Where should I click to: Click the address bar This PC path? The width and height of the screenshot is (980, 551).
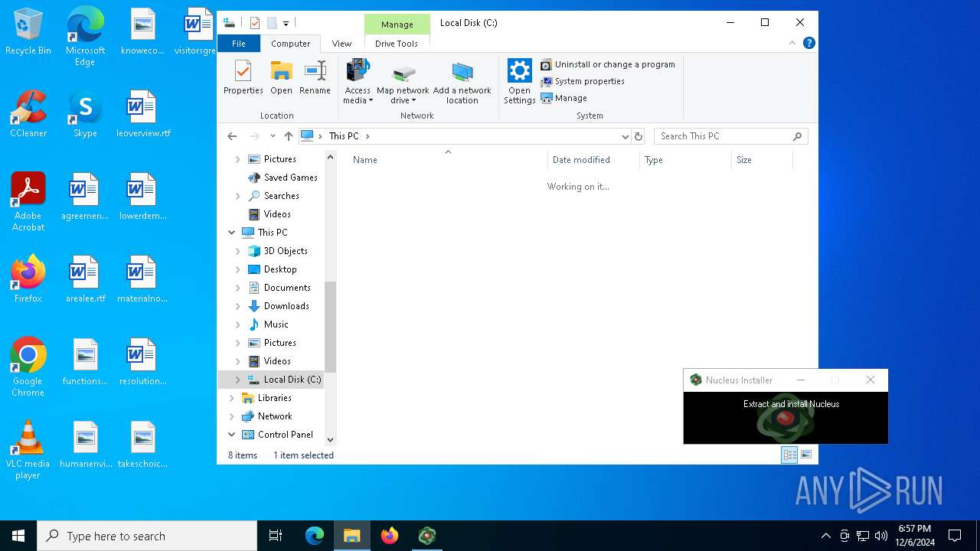click(344, 136)
